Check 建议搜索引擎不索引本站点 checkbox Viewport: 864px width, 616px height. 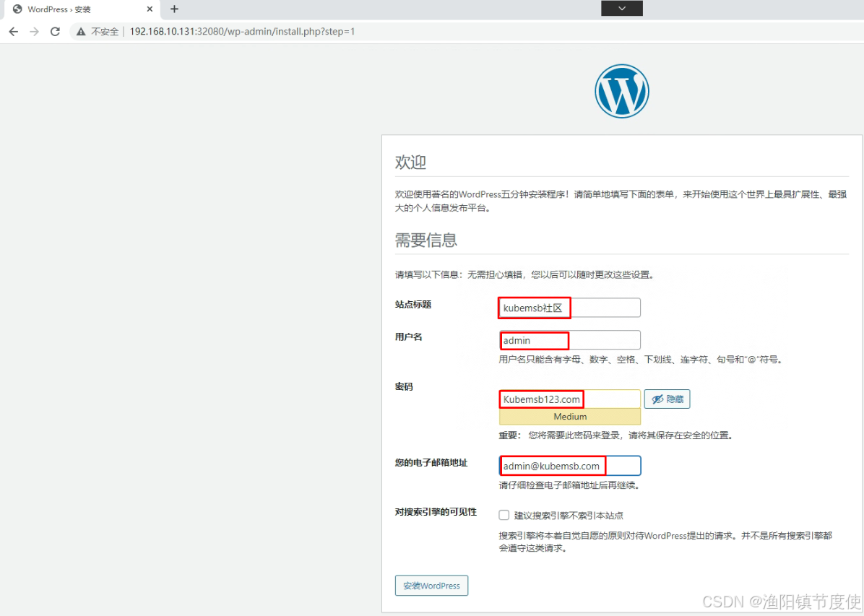pyautogui.click(x=504, y=515)
